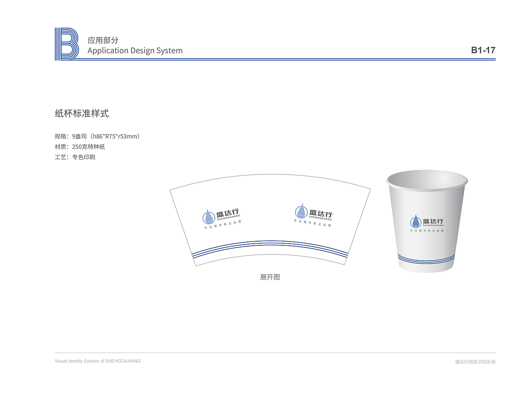Screen dimensions: 532x395
Task: Click footer text "Visual Identity System of SHENGDAHANG"
Action: click(98, 361)
